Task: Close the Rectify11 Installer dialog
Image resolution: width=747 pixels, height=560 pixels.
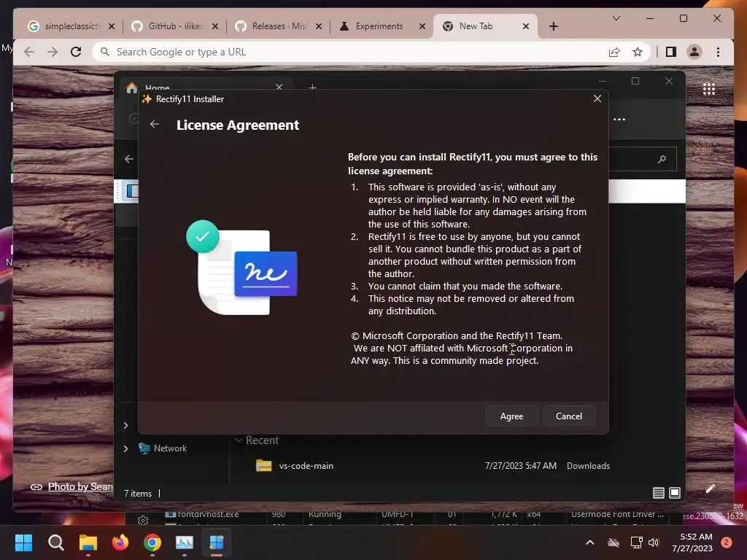Action: pos(597,98)
